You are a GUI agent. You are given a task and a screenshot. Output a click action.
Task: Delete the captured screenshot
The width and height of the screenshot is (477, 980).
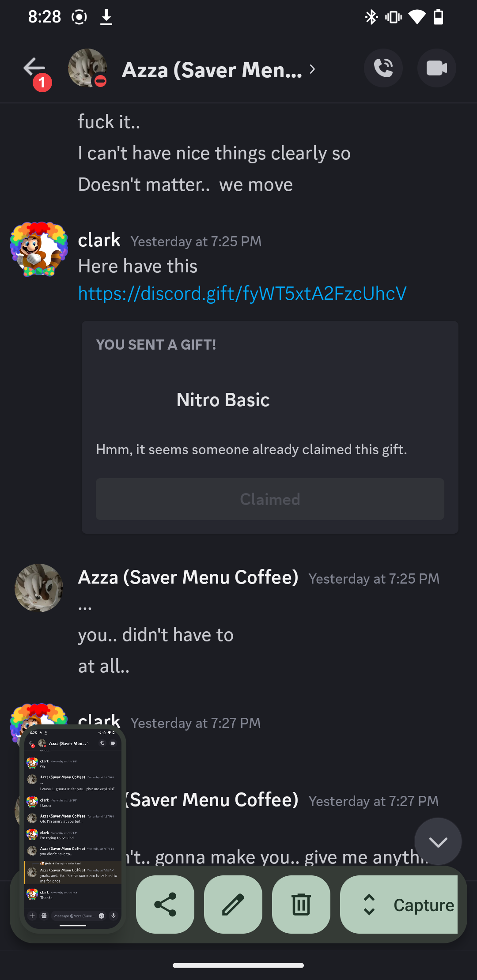[301, 905]
